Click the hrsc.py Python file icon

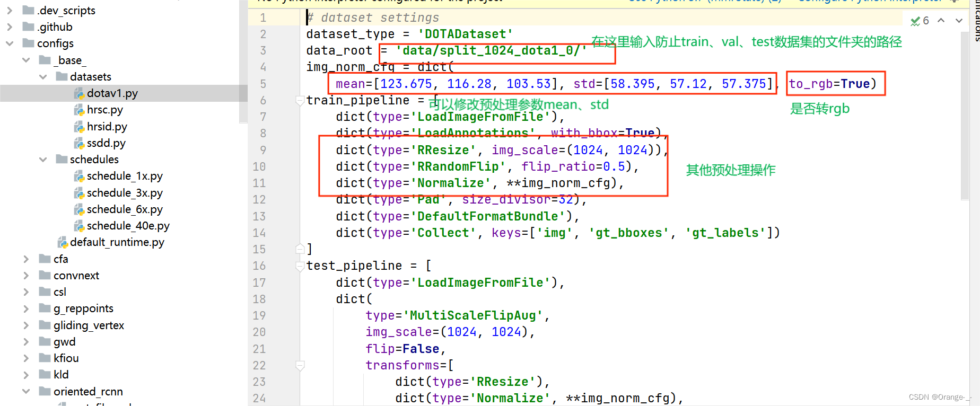[x=79, y=110]
